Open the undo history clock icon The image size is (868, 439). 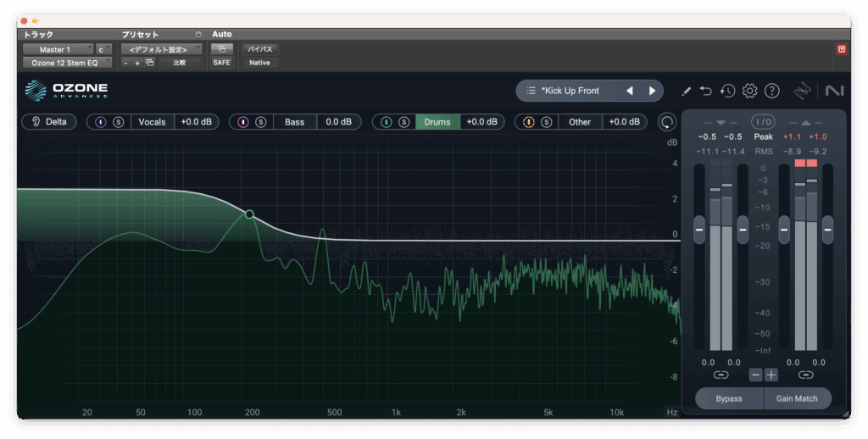(727, 91)
